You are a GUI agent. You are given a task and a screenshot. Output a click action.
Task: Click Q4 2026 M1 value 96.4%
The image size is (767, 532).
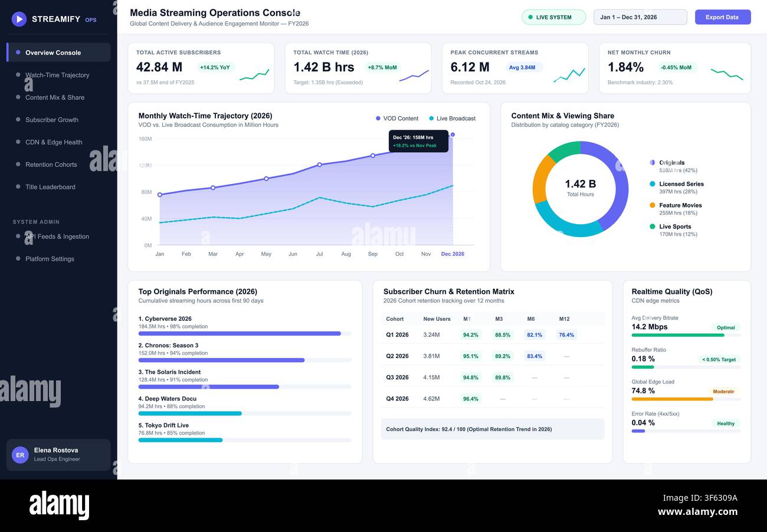tap(471, 399)
